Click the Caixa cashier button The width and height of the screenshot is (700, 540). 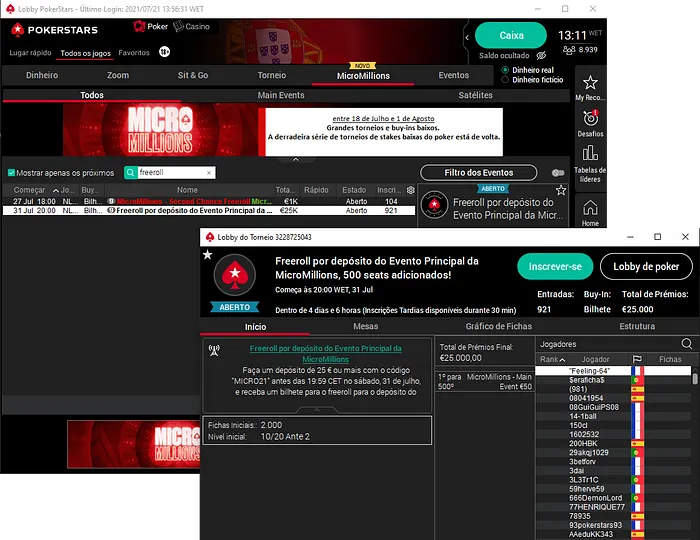(511, 35)
